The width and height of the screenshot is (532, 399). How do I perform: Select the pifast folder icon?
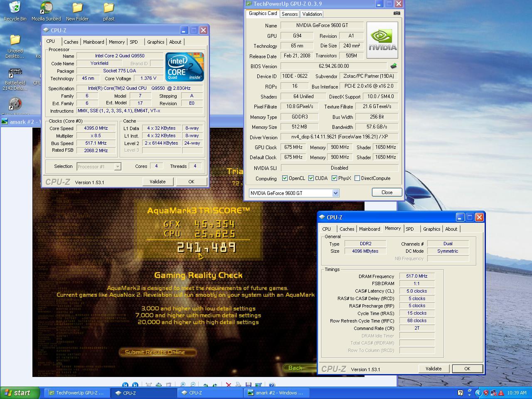[108, 11]
